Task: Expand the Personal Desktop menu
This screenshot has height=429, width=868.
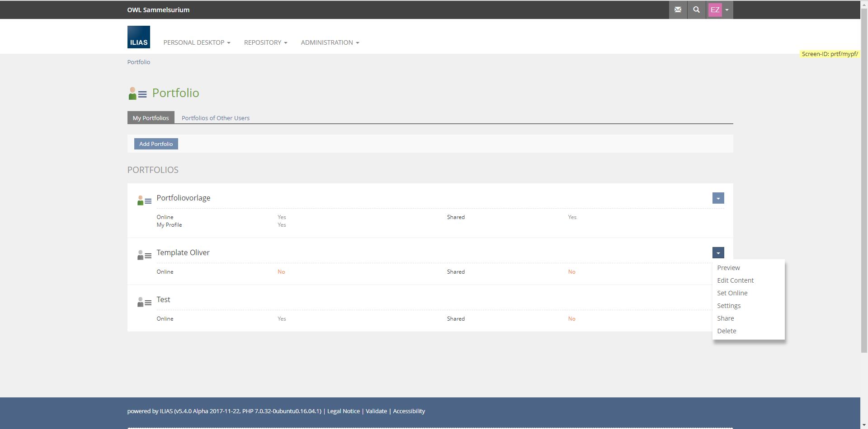Action: pyautogui.click(x=197, y=42)
